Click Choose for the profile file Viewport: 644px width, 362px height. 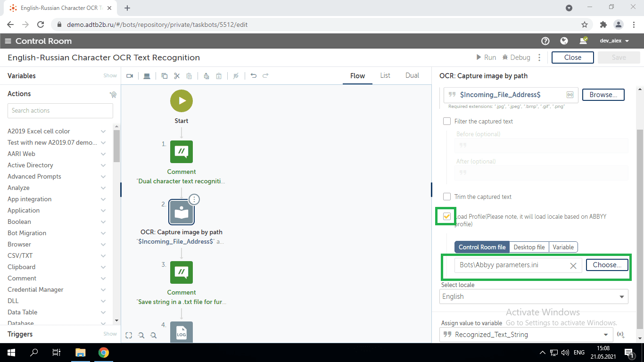tap(607, 265)
